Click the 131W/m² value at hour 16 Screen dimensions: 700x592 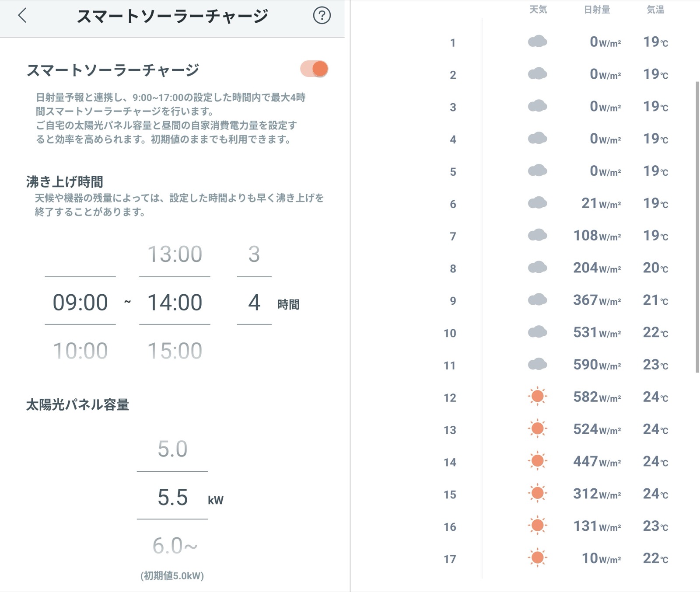597,526
